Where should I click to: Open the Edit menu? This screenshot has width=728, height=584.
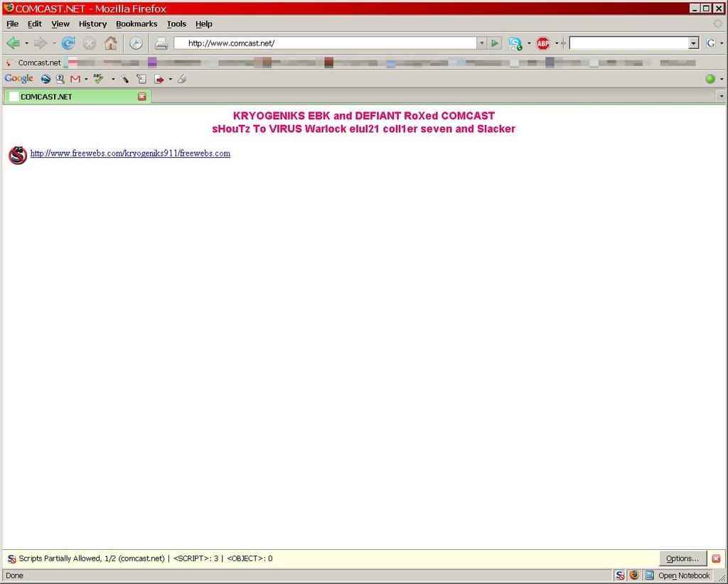point(34,24)
